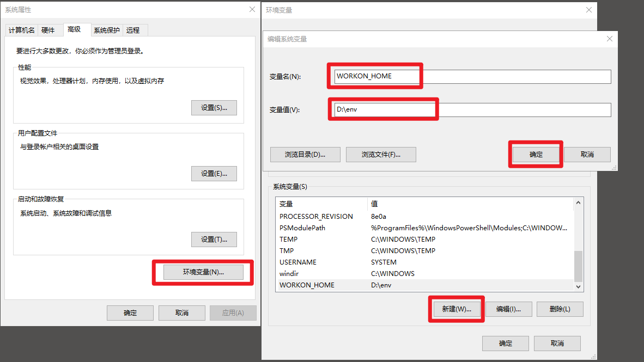Click 编辑(I)... system variable button
The height and width of the screenshot is (362, 644).
[508, 309]
